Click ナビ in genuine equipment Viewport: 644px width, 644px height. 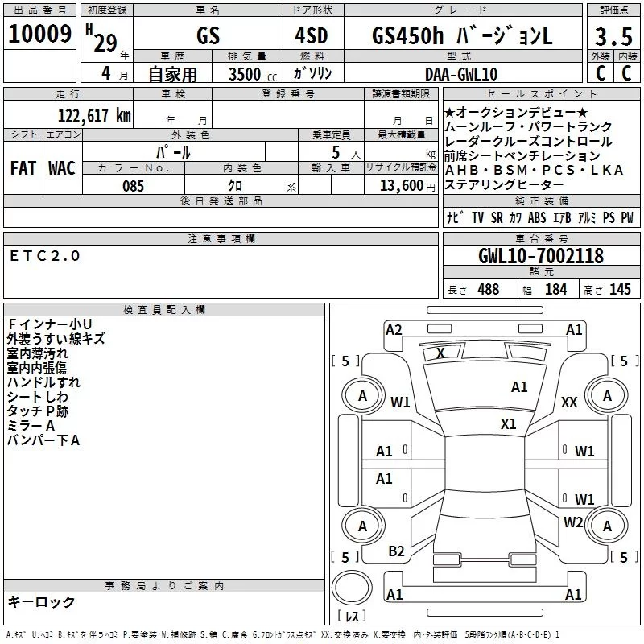455,217
